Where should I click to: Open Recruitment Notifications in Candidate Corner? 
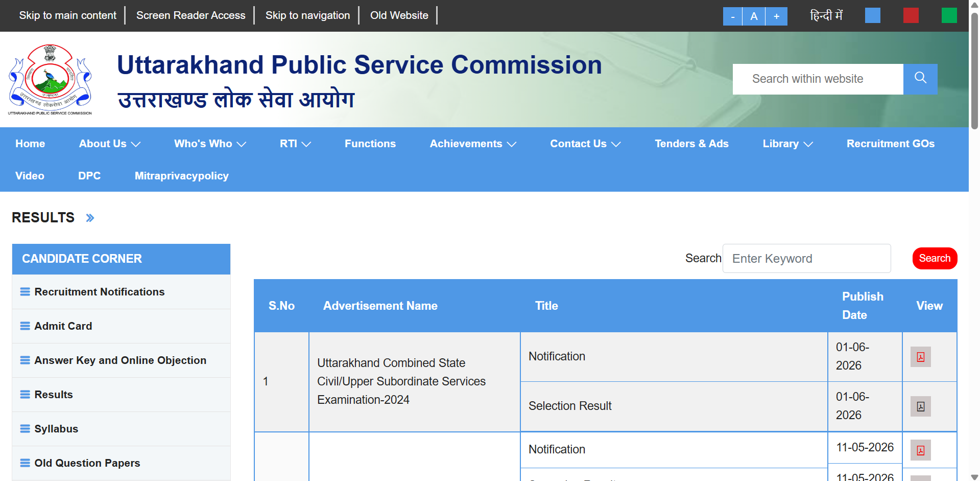coord(100,292)
